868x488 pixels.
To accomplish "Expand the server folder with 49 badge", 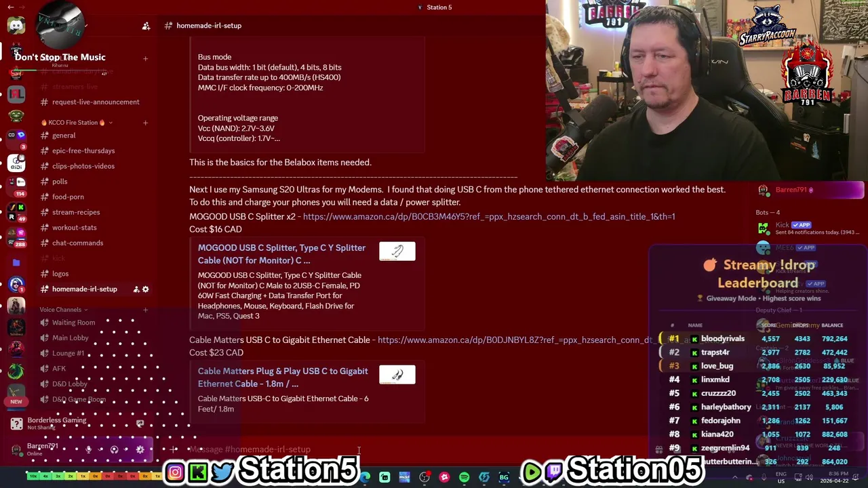I will click(x=16, y=211).
